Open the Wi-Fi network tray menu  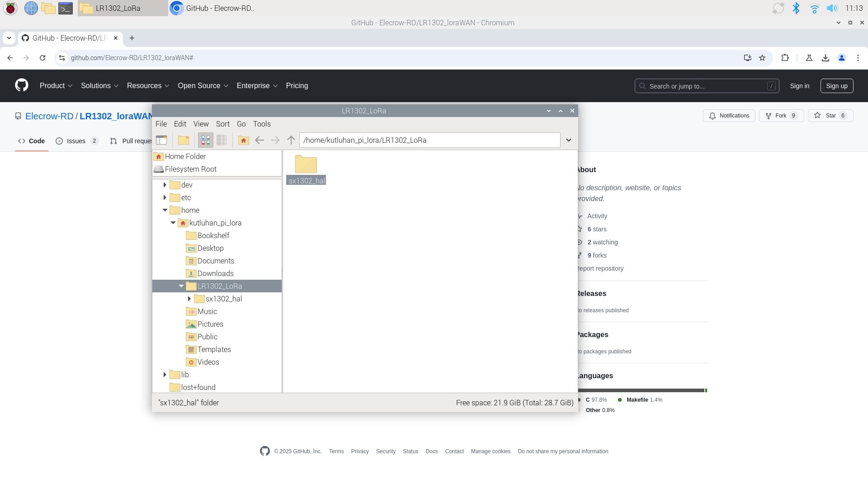click(x=814, y=8)
